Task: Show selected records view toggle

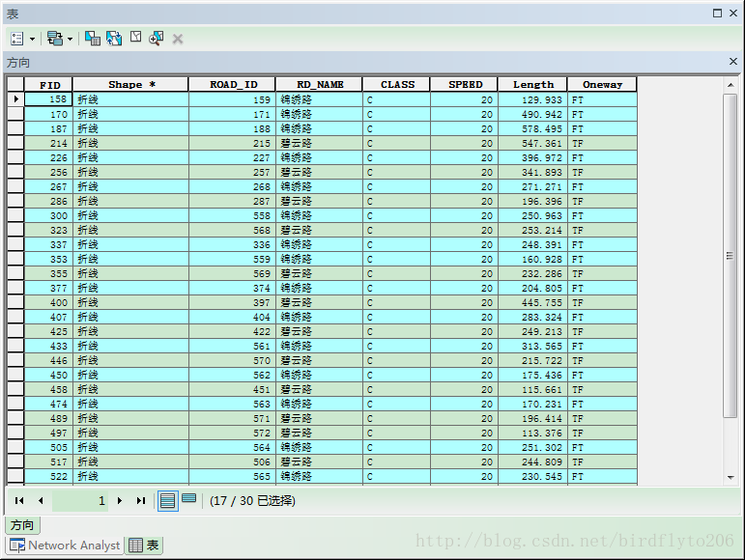Action: pyautogui.click(x=189, y=498)
